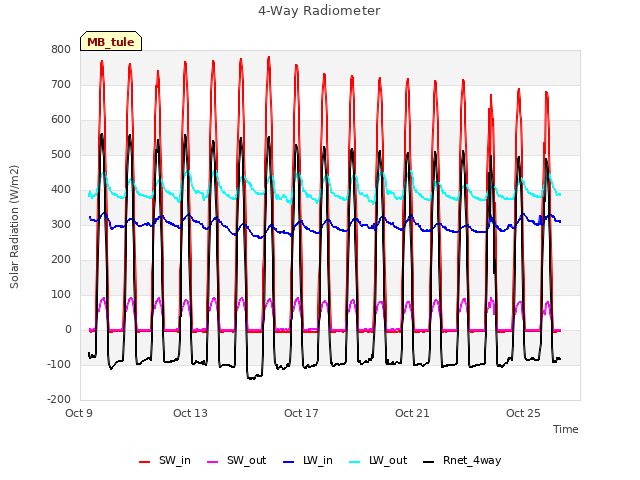The width and height of the screenshot is (640, 480).
Task: Click the SW_out legend label
Action: pyautogui.click(x=247, y=460)
